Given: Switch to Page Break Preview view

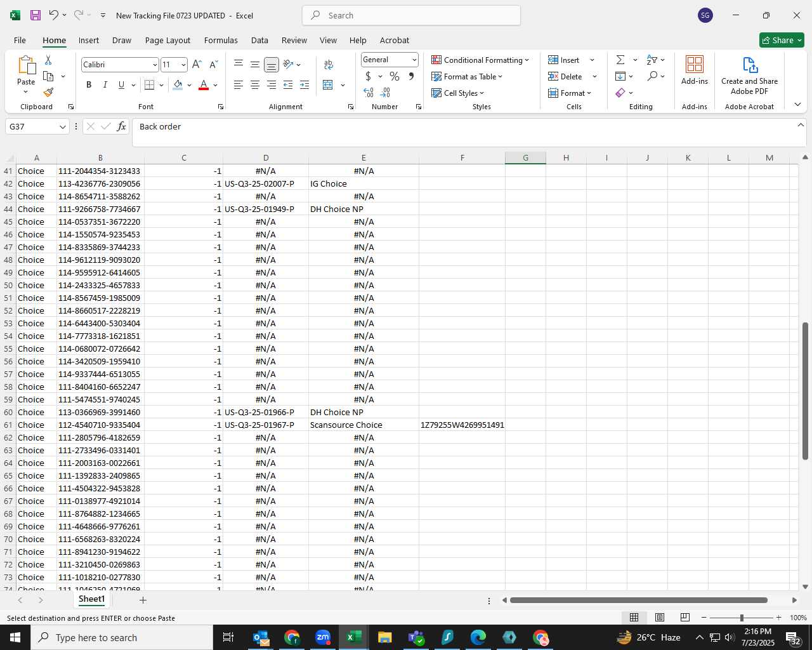Looking at the screenshot, I should (684, 618).
